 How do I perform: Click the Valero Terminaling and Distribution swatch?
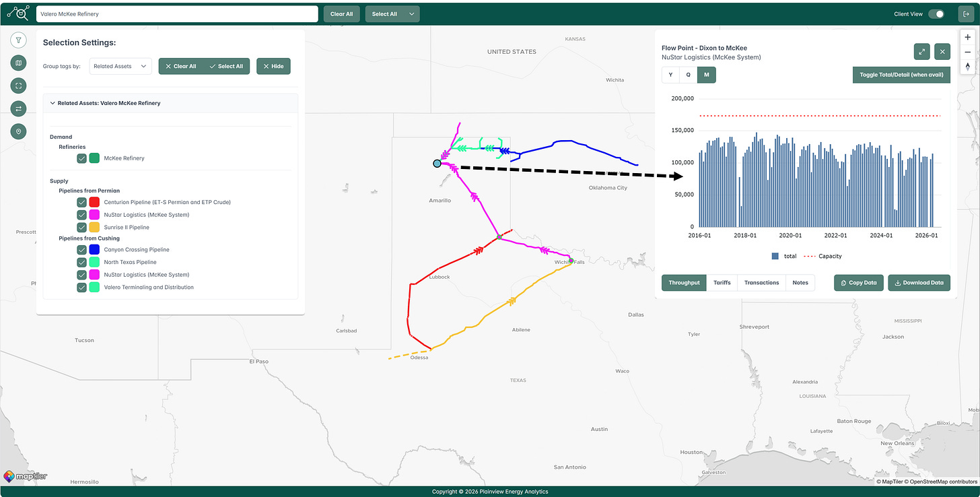click(95, 288)
